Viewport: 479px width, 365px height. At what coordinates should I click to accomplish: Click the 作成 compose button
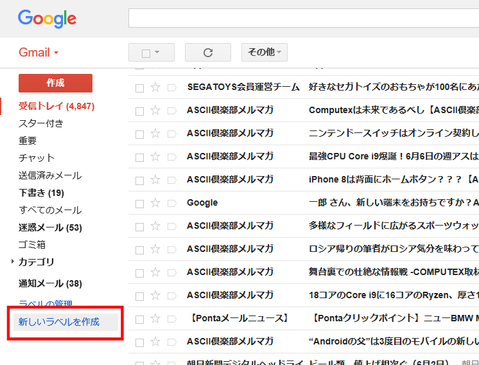click(55, 83)
